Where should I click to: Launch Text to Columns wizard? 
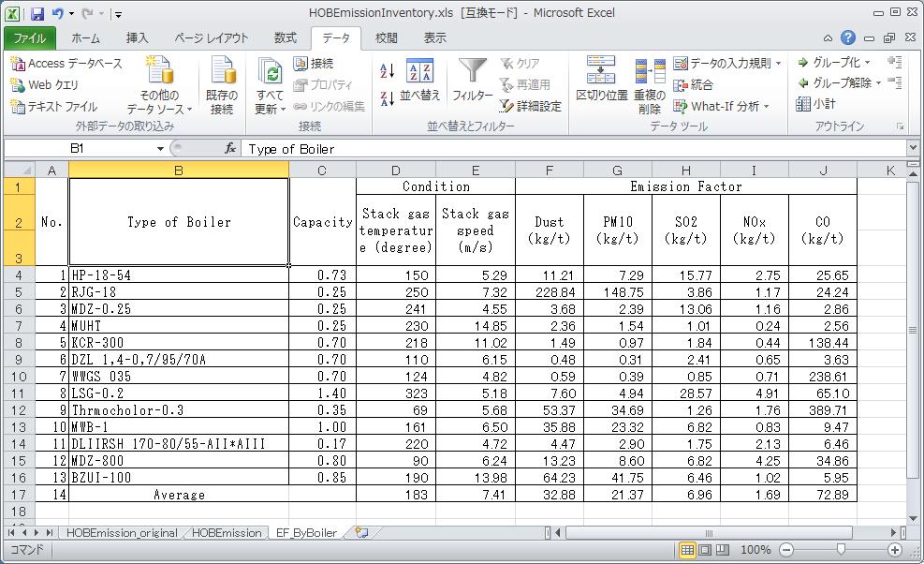[601, 79]
